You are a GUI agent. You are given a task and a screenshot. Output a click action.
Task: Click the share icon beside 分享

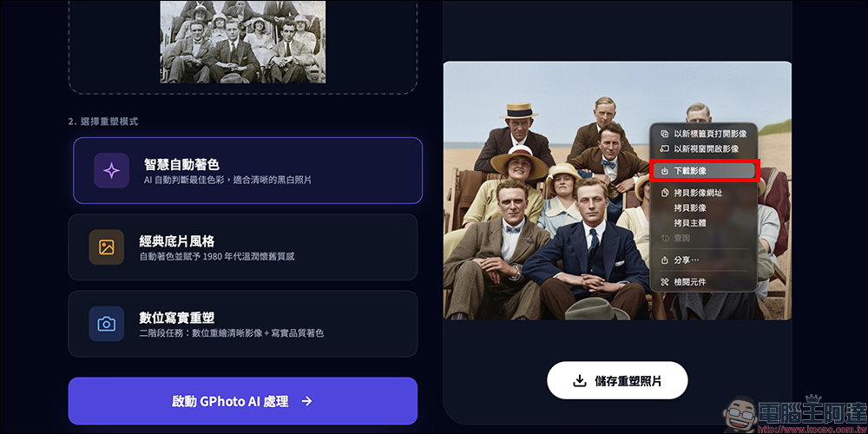665,260
